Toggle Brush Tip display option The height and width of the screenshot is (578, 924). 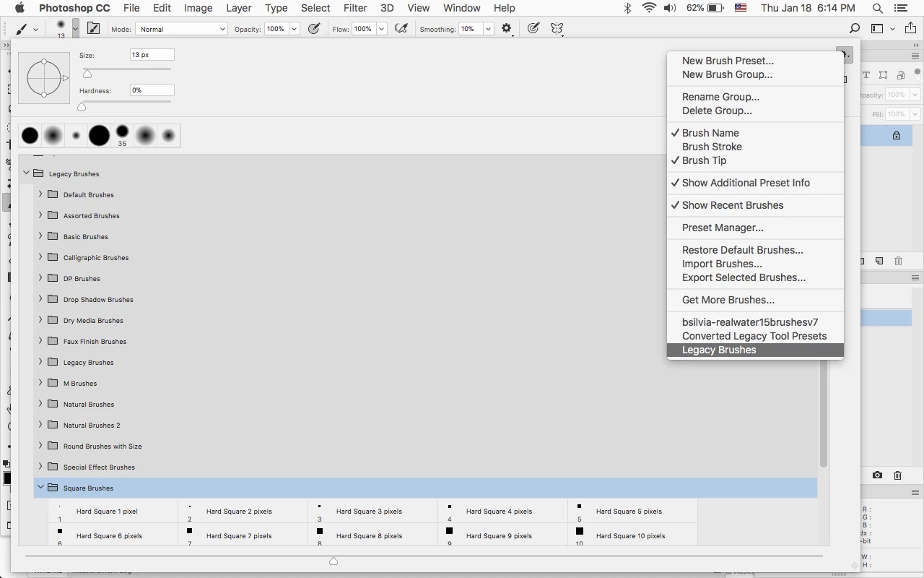point(704,160)
